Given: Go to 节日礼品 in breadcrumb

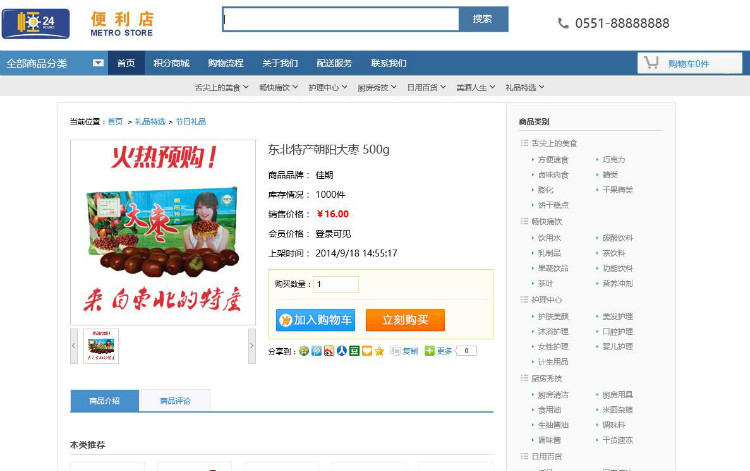Looking at the screenshot, I should point(190,121).
